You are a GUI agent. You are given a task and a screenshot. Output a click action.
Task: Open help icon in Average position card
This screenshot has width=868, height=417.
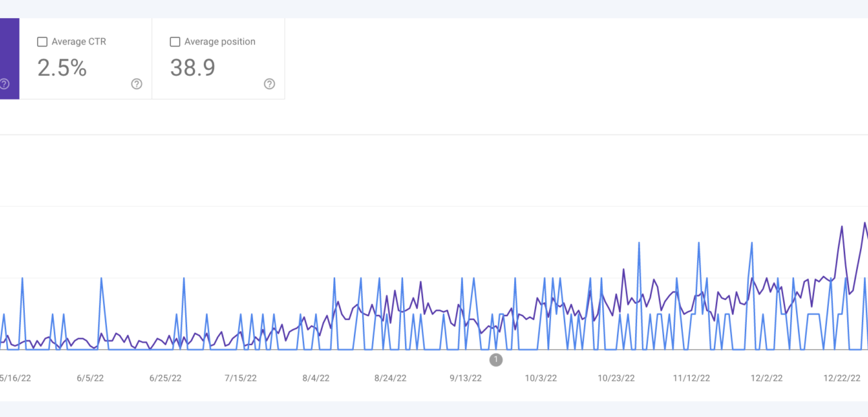tap(269, 84)
